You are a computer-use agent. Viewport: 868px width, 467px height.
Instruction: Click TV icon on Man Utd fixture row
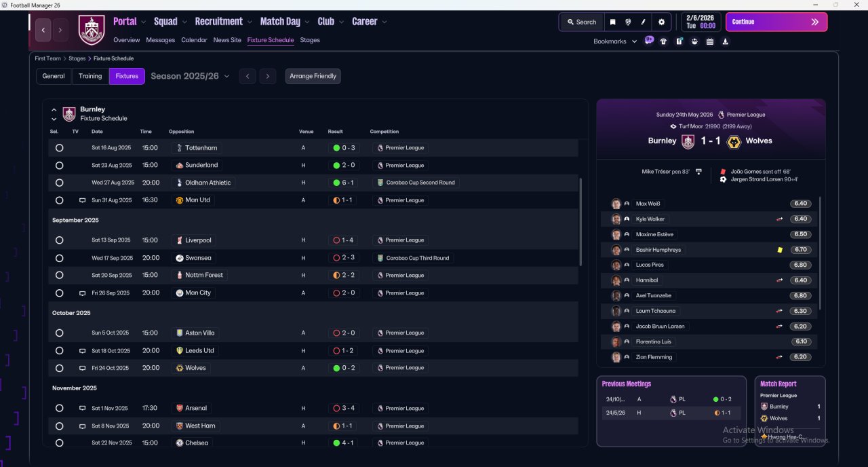(x=82, y=200)
